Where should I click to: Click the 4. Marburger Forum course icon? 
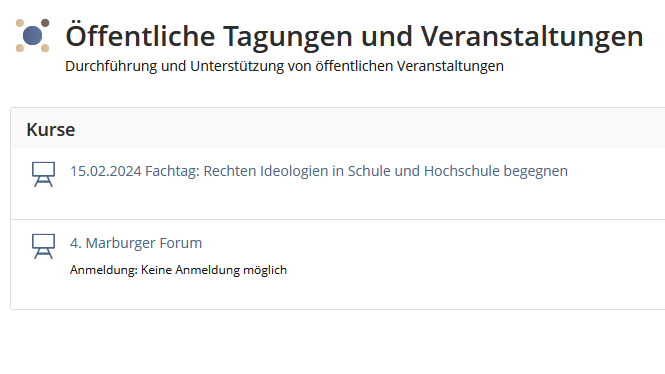pos(43,246)
